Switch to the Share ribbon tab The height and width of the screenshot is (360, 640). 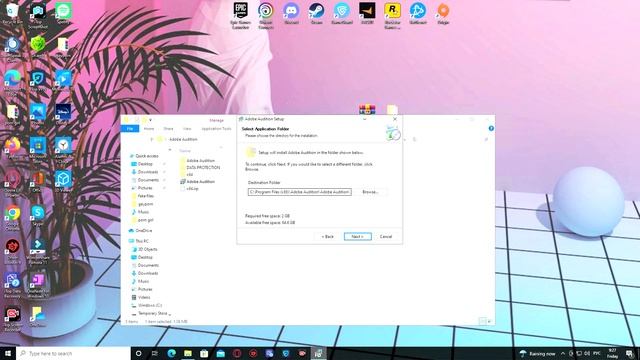[169, 129]
